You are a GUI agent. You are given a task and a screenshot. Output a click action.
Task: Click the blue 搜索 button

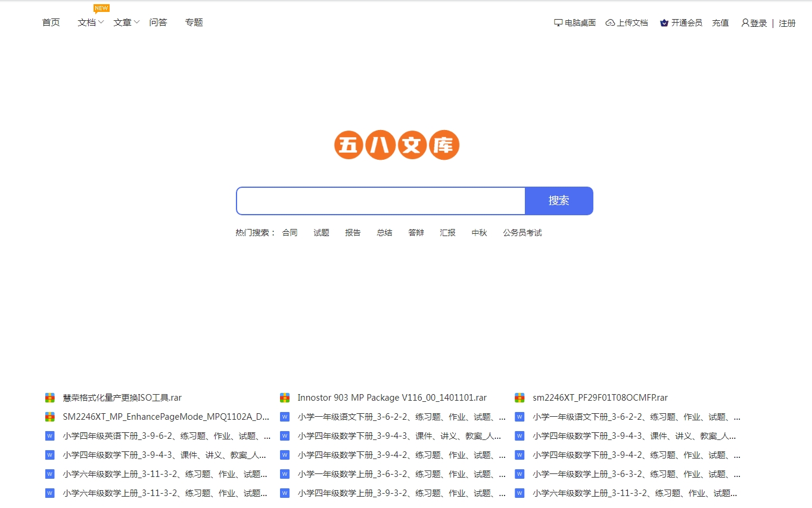558,201
